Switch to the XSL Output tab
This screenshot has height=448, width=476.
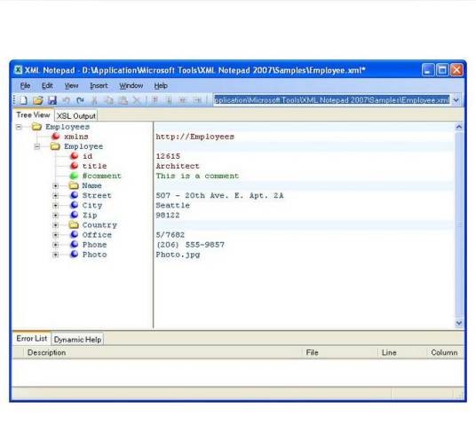click(x=75, y=116)
